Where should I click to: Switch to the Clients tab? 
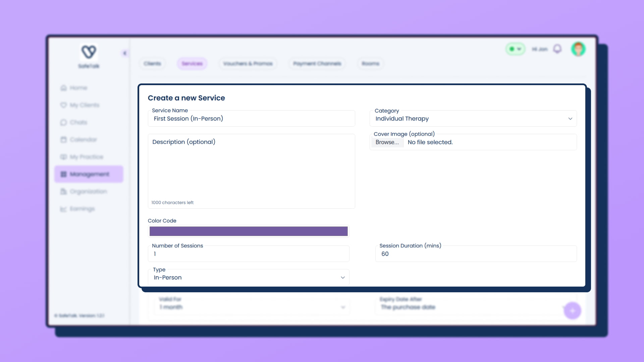click(x=152, y=64)
